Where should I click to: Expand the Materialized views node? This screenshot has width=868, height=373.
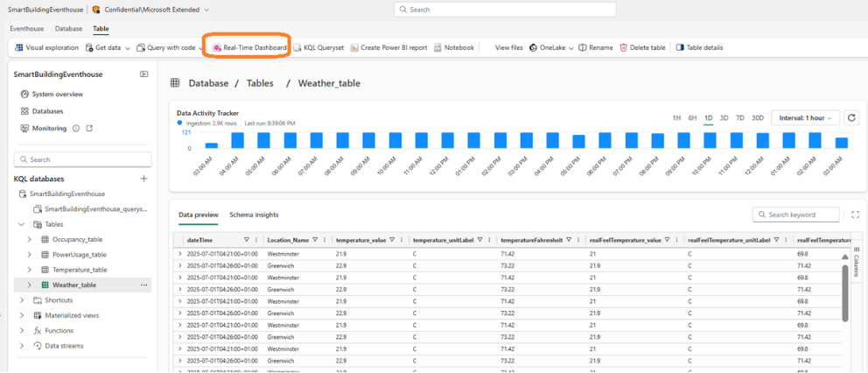point(22,315)
